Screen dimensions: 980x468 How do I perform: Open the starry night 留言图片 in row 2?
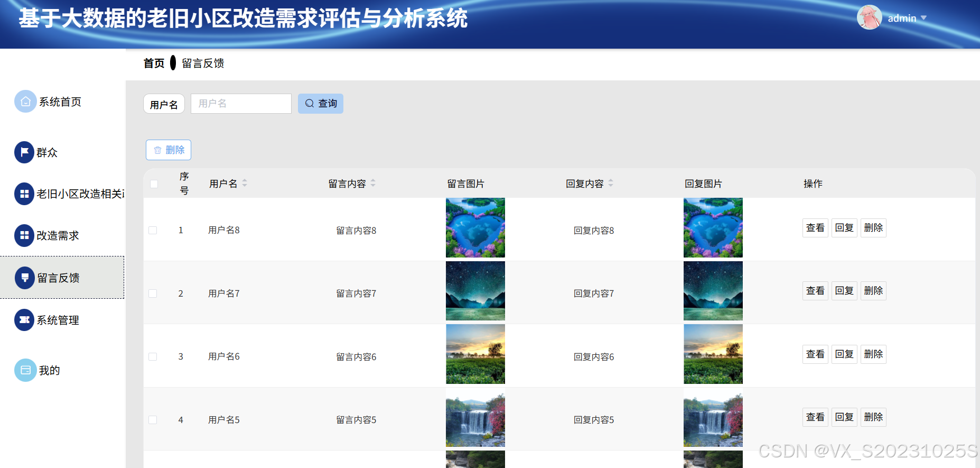click(x=475, y=291)
